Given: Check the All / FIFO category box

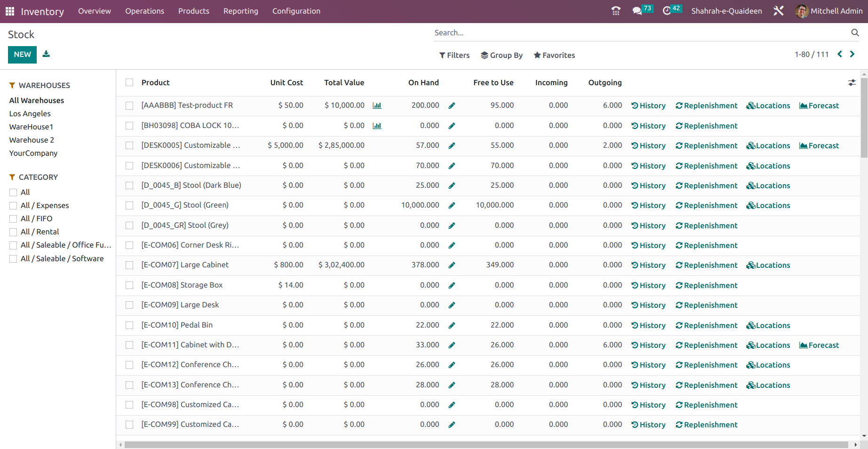Looking at the screenshot, I should click(x=13, y=219).
